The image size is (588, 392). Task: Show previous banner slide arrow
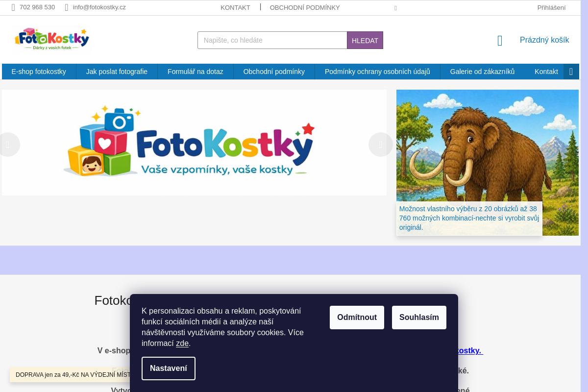pyautogui.click(x=8, y=145)
